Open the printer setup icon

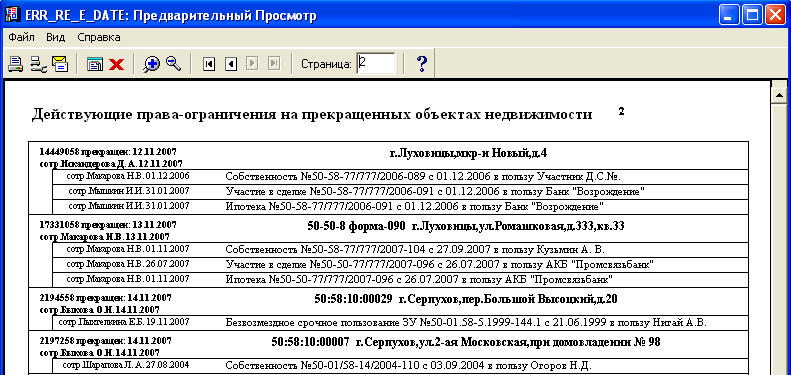(x=38, y=64)
